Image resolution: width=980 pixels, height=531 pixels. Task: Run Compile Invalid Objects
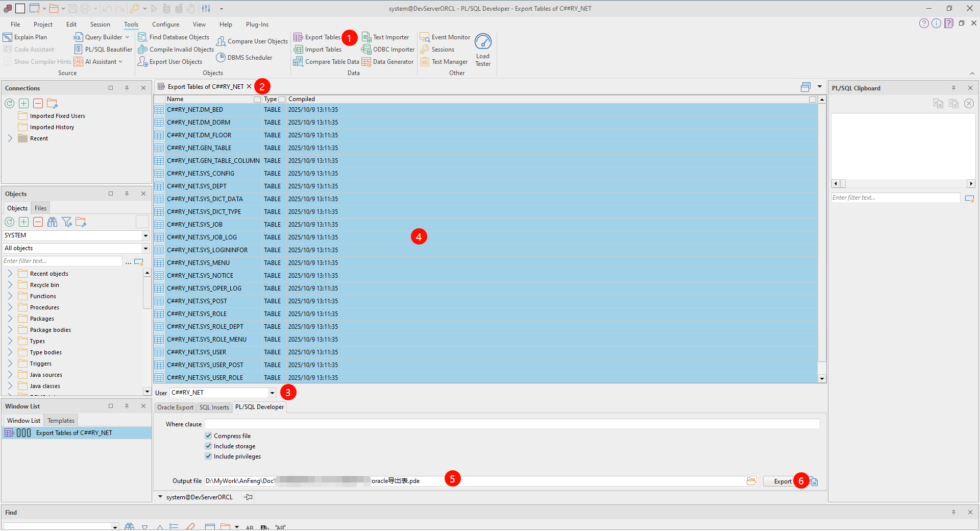point(176,50)
